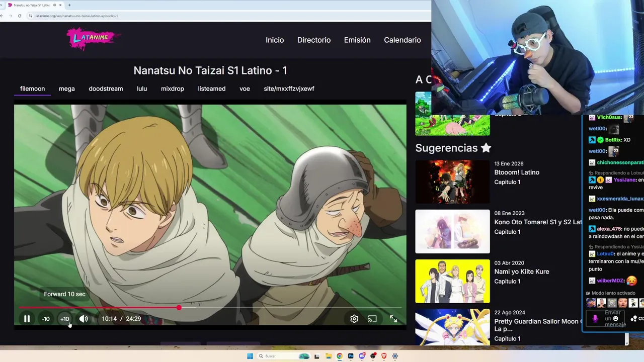Switch to the doodstream server tab
Viewport: 644px width, 362px height.
(x=106, y=88)
